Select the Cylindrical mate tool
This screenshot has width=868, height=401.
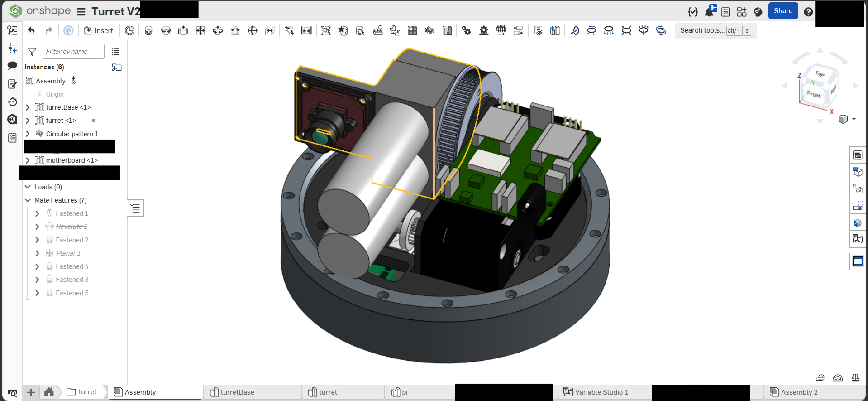pos(218,30)
